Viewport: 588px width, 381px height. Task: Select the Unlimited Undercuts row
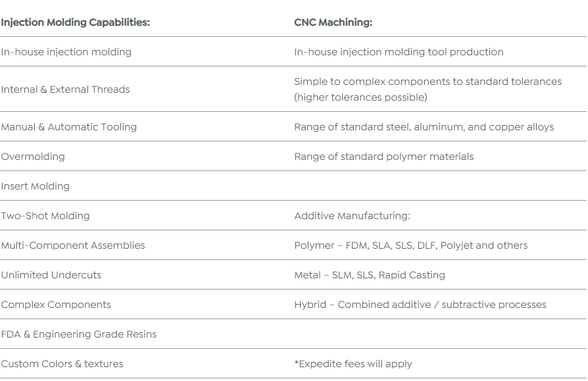[x=51, y=275]
